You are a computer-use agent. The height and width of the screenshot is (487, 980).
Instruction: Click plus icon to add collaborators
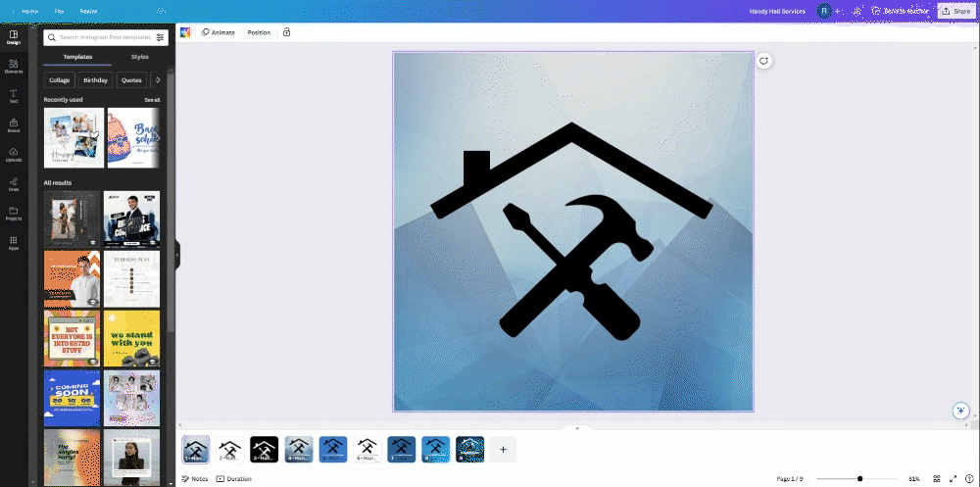(x=838, y=11)
